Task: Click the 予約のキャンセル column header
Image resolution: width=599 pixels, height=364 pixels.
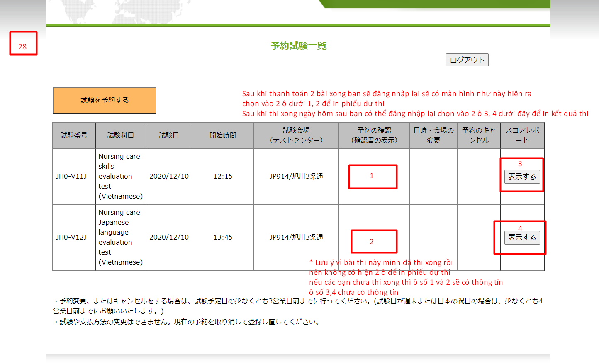Action: (479, 136)
